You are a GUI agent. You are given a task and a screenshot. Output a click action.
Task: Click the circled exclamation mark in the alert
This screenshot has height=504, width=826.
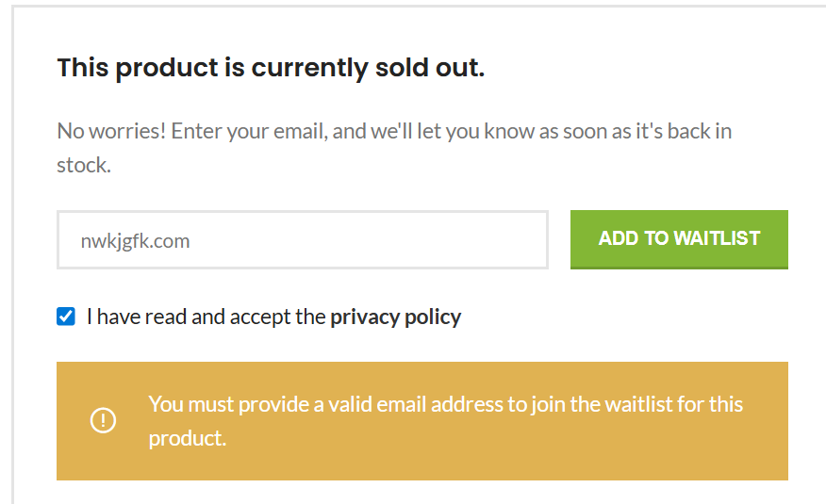click(103, 420)
